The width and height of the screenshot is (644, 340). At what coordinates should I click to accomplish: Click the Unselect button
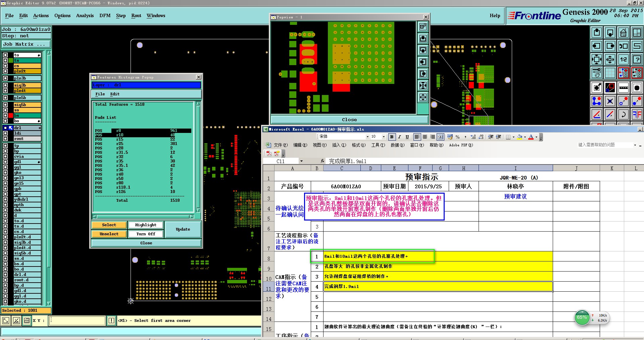coord(109,234)
